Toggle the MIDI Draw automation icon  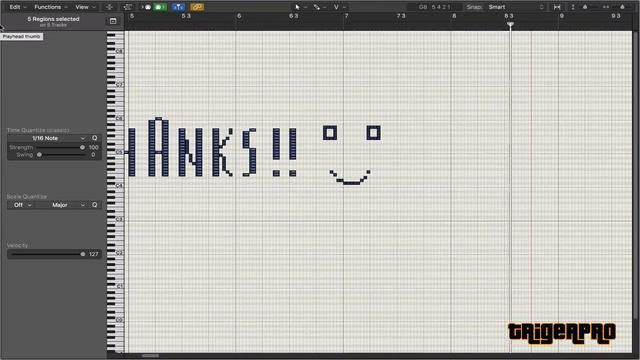[128, 7]
